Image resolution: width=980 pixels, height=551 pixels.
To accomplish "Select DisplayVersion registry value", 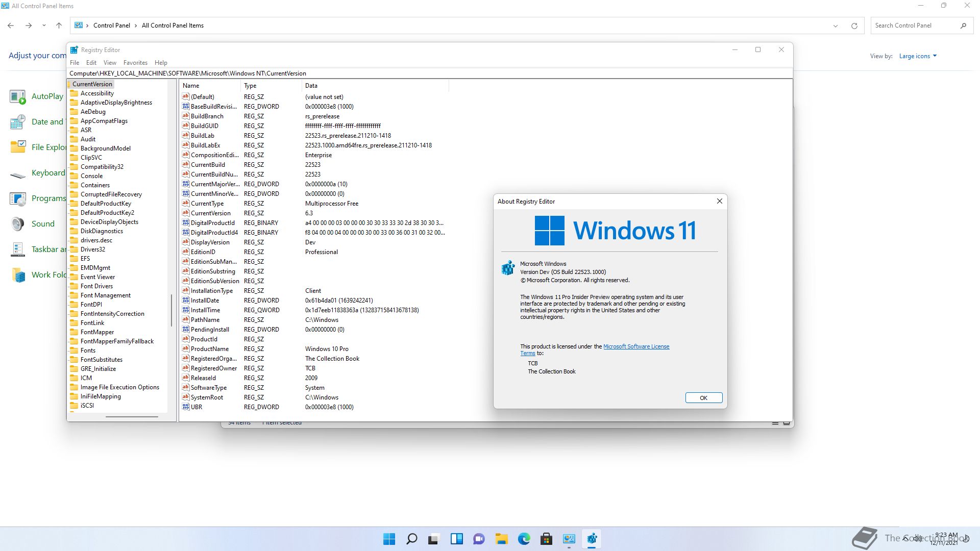I will point(210,242).
